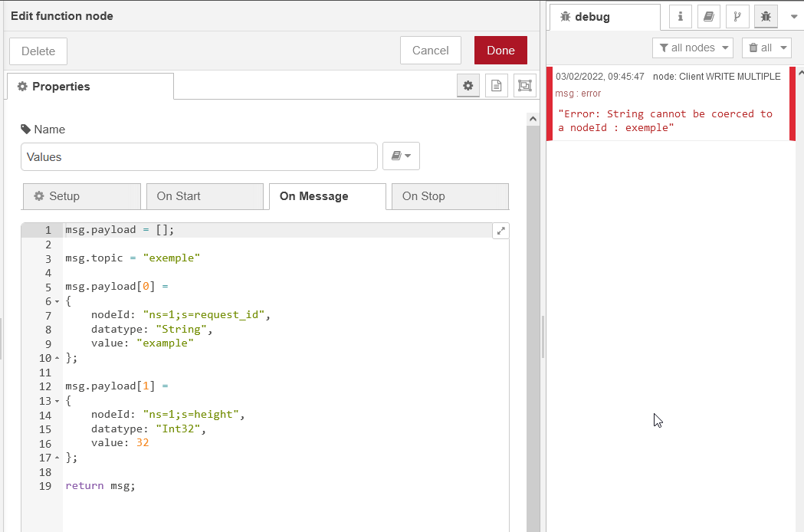Open the node appearance settings icon
Image resolution: width=804 pixels, height=532 pixels.
coord(524,86)
